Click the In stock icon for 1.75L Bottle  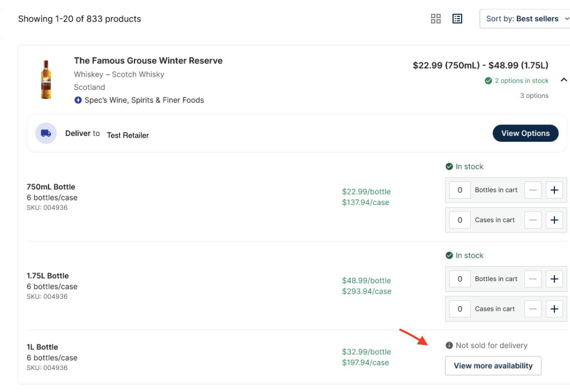tap(450, 255)
